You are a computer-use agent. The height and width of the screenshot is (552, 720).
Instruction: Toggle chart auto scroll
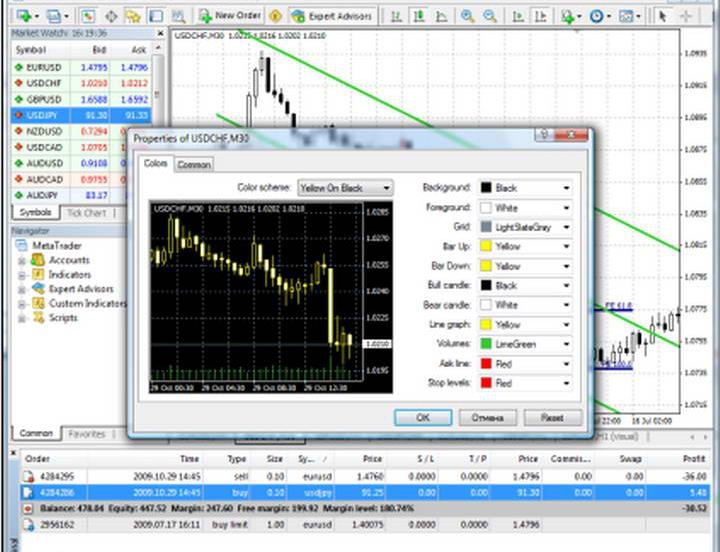pos(518,17)
